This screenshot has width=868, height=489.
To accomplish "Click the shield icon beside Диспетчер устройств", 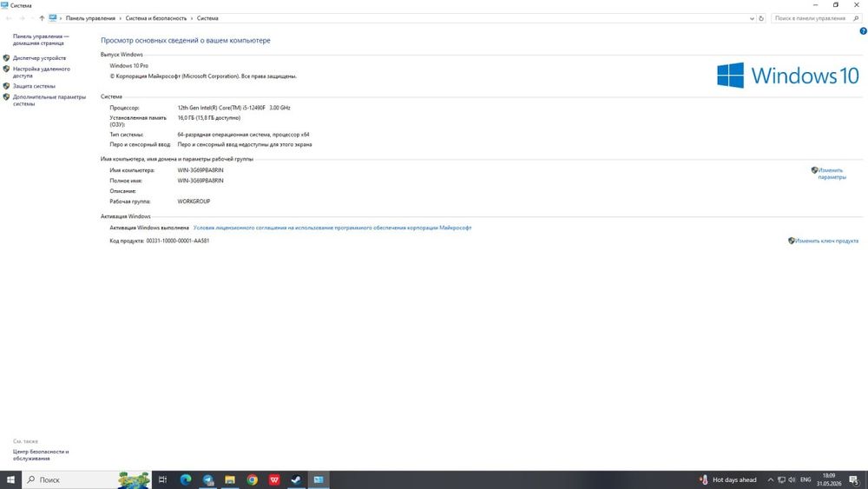I will pos(7,58).
